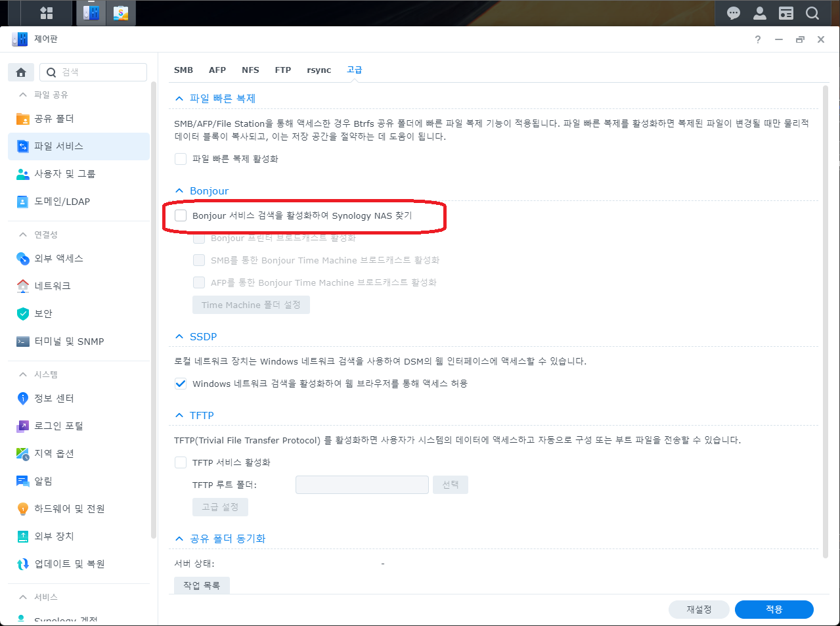Toggle SMB Bonjour Time Machine checkbox
Screen dimensions: 840x626
tap(199, 260)
